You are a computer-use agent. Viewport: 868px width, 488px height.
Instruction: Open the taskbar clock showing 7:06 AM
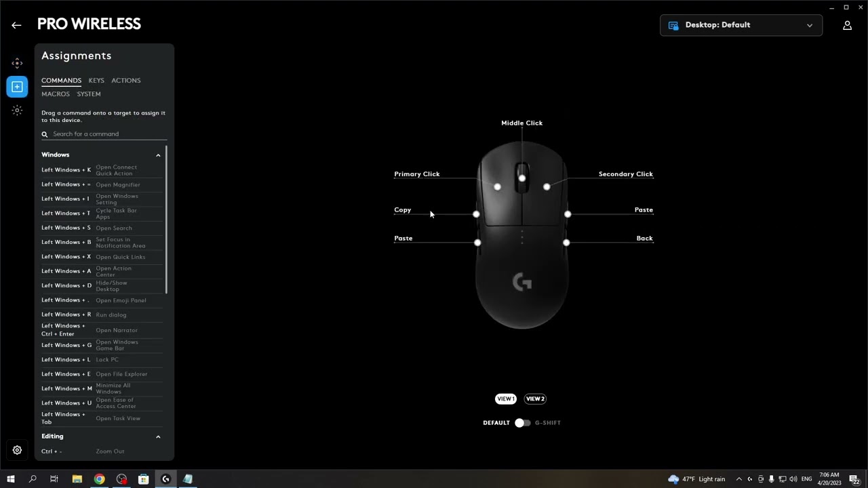(830, 479)
